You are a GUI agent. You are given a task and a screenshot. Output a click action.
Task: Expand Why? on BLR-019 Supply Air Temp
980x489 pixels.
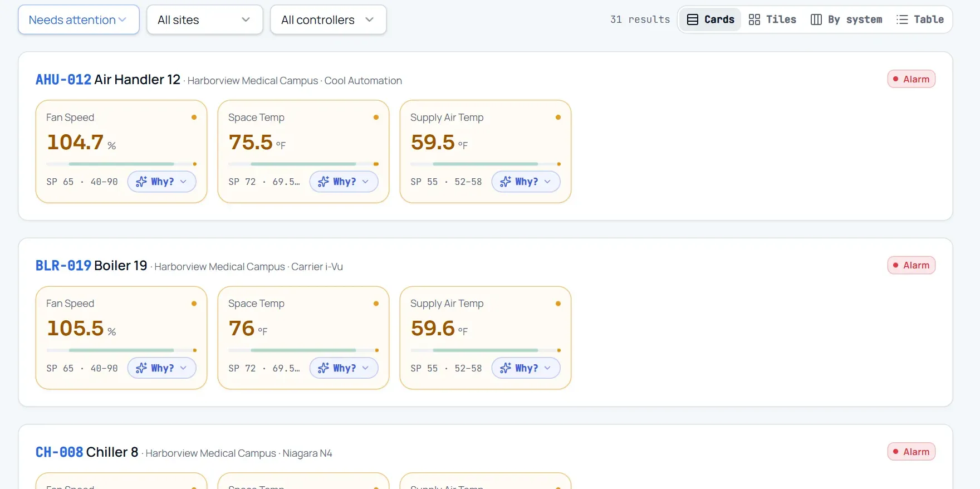(x=526, y=368)
